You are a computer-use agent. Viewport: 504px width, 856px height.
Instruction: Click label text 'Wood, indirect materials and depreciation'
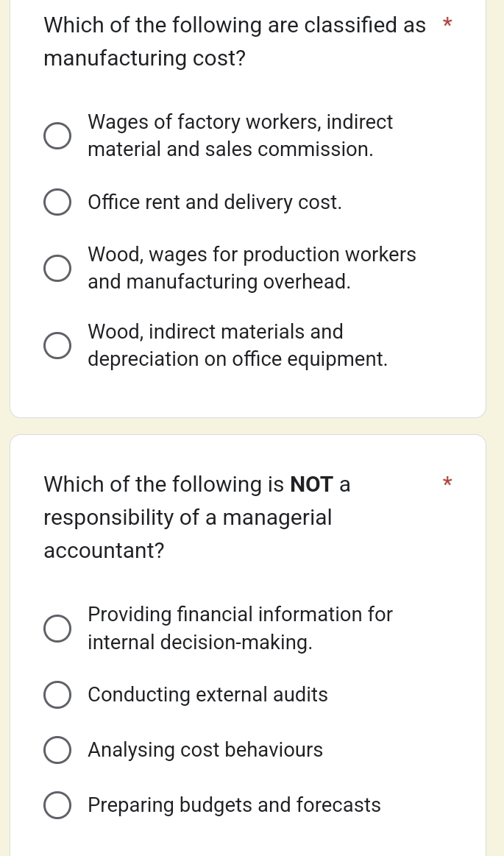[x=238, y=346]
